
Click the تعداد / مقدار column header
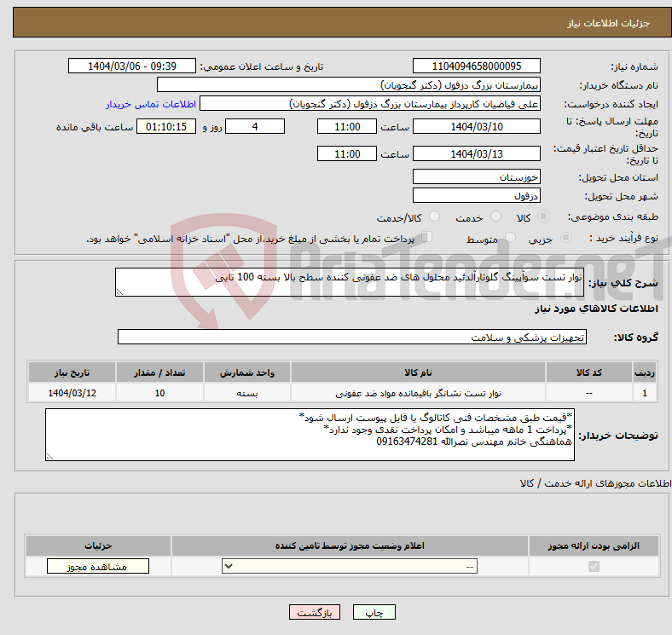click(x=159, y=372)
